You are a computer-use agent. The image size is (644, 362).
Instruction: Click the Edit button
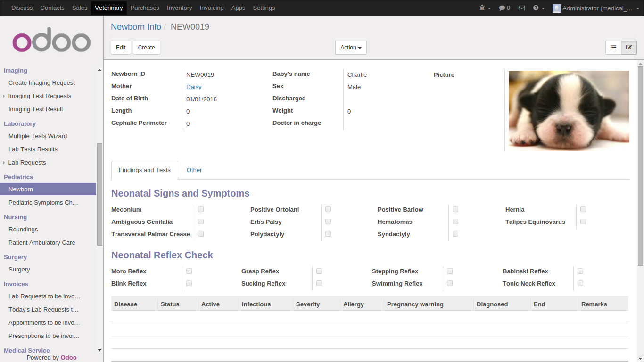coord(121,48)
